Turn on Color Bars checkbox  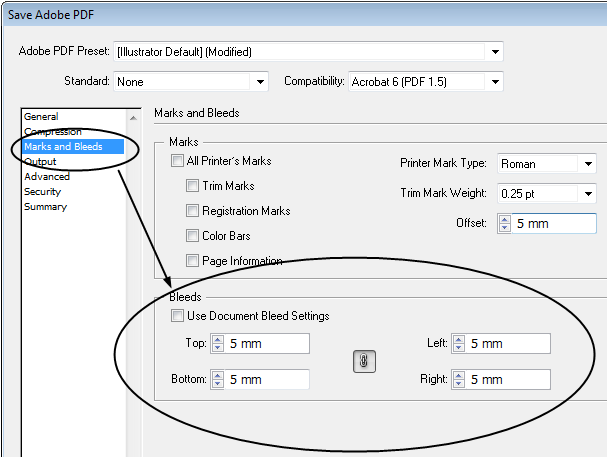tap(192, 236)
